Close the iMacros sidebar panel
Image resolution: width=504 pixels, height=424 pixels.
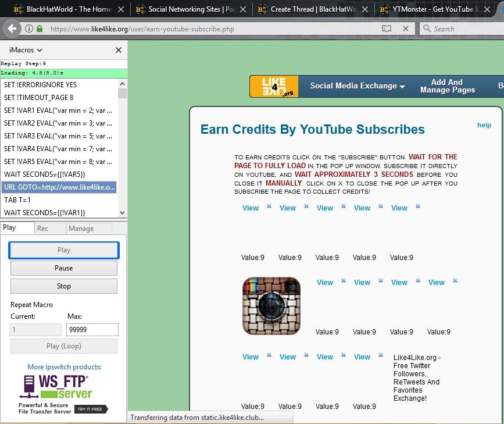(x=118, y=50)
